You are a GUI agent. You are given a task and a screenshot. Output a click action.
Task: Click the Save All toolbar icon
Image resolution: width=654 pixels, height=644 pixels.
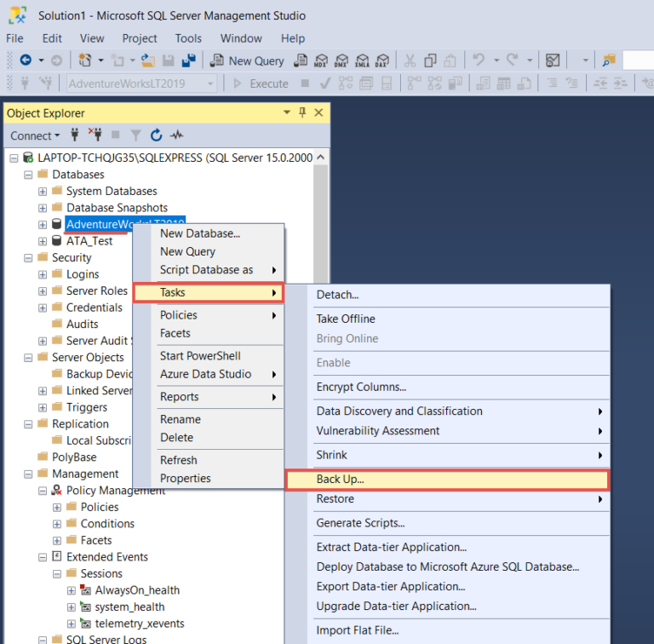[x=188, y=60]
